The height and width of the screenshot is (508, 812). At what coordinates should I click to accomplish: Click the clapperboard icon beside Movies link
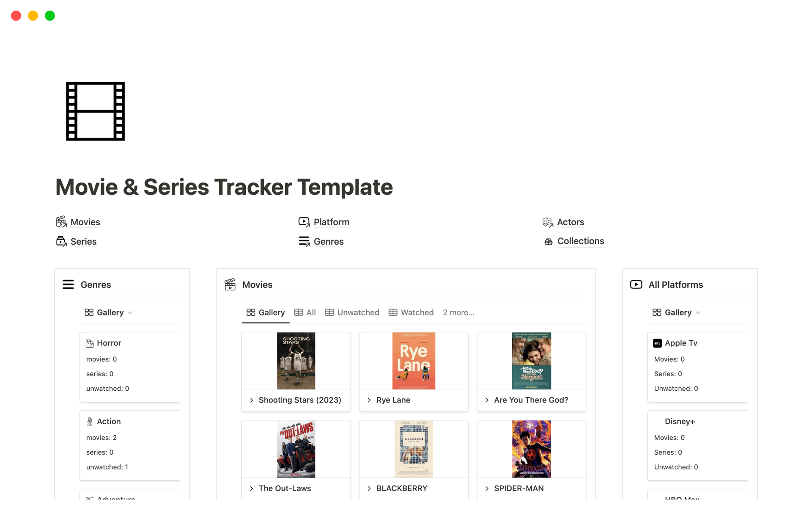click(x=61, y=222)
